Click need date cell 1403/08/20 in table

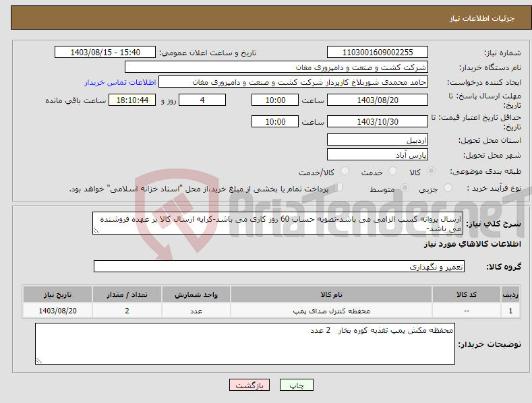pos(58,311)
